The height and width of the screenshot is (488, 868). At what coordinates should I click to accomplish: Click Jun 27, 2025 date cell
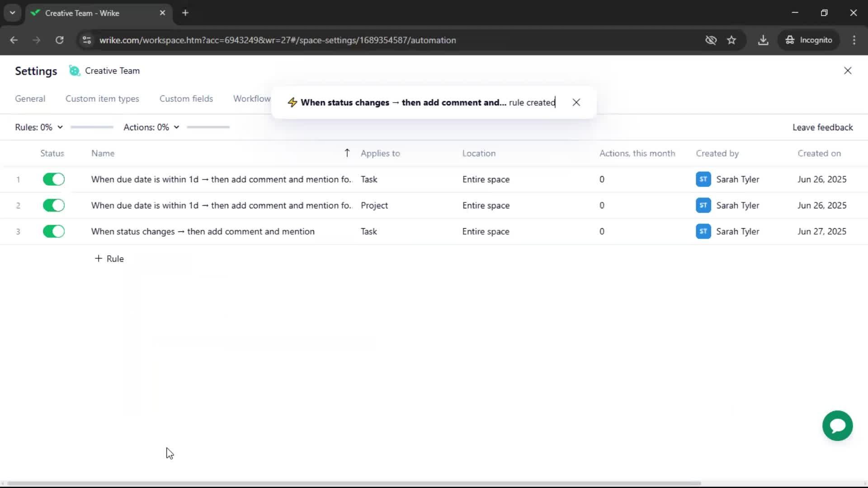coord(822,231)
